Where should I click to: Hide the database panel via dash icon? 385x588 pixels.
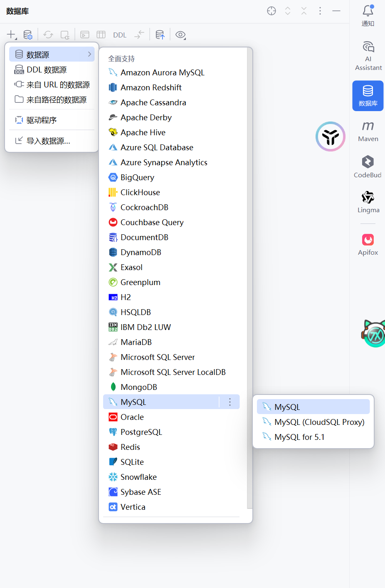[x=336, y=11]
